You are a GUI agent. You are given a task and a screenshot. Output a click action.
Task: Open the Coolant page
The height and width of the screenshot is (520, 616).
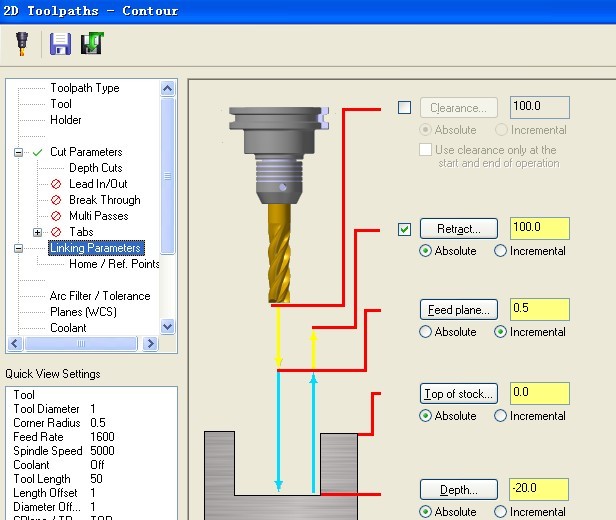point(68,328)
